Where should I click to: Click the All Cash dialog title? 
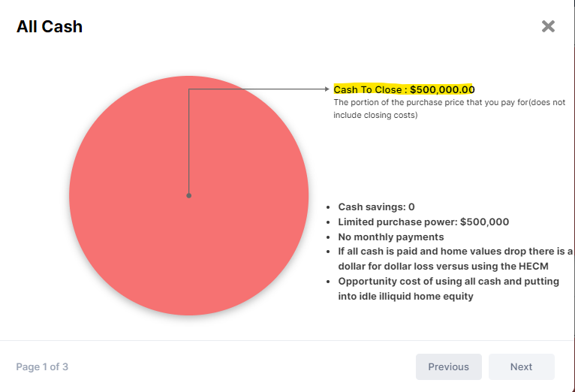(x=50, y=26)
